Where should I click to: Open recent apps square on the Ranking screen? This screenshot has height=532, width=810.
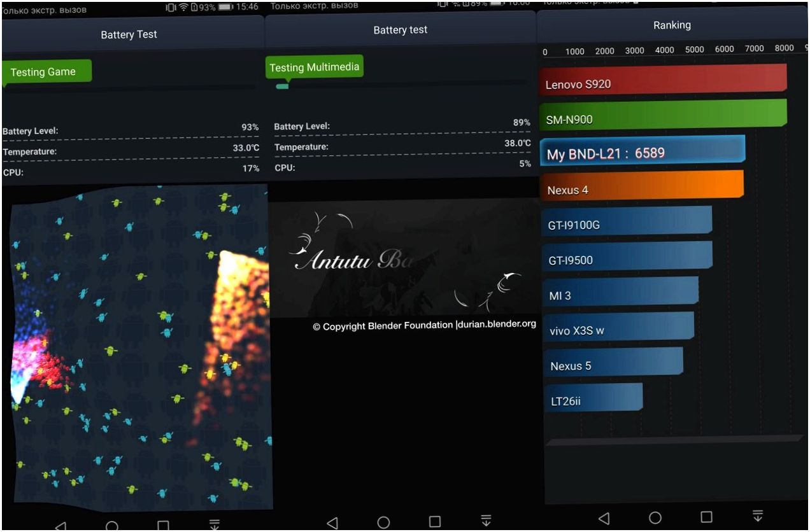[x=706, y=517]
